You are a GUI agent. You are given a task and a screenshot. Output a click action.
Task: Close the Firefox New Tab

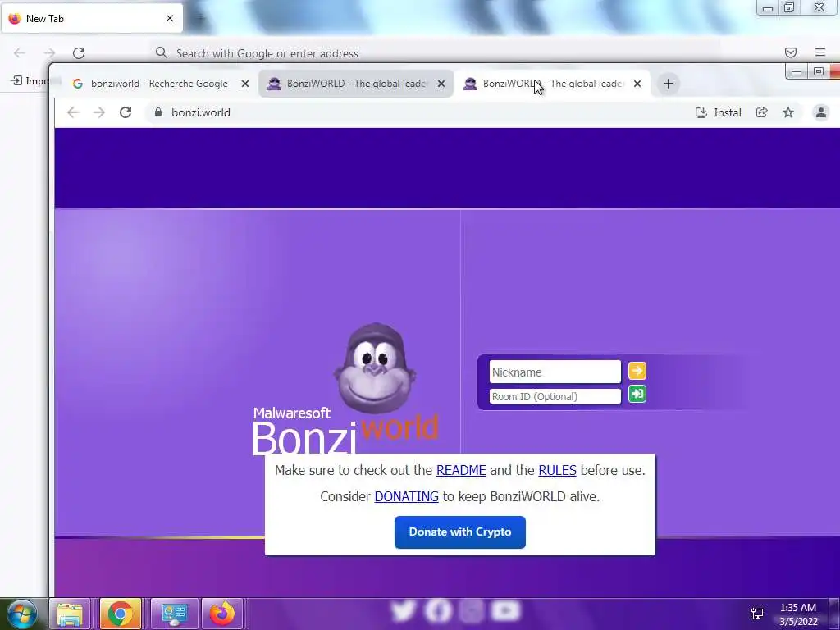(170, 18)
